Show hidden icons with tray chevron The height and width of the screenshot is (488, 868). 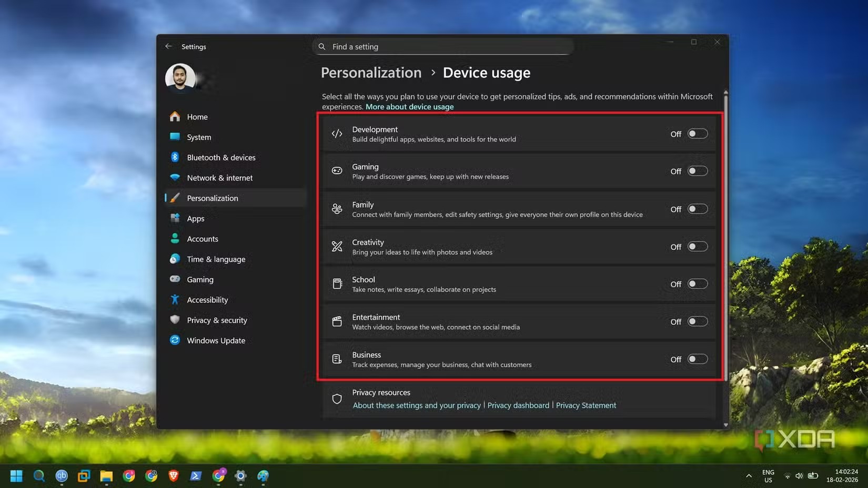tap(749, 476)
